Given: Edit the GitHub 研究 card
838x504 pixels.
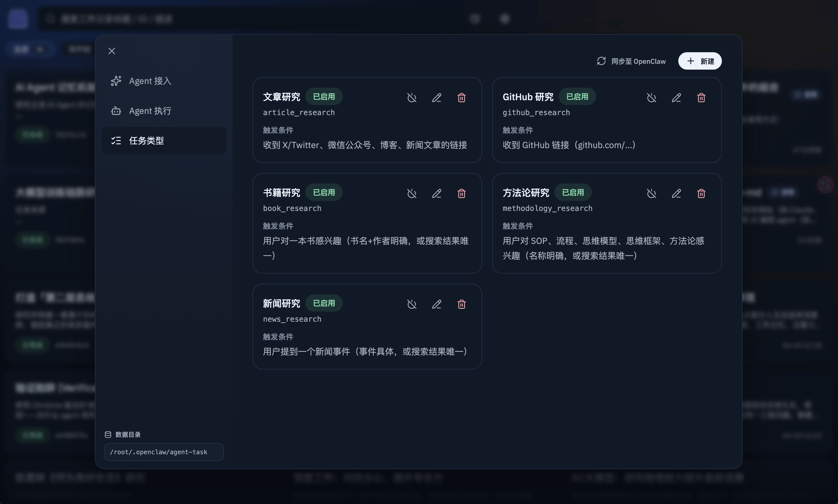Looking at the screenshot, I should 676,98.
